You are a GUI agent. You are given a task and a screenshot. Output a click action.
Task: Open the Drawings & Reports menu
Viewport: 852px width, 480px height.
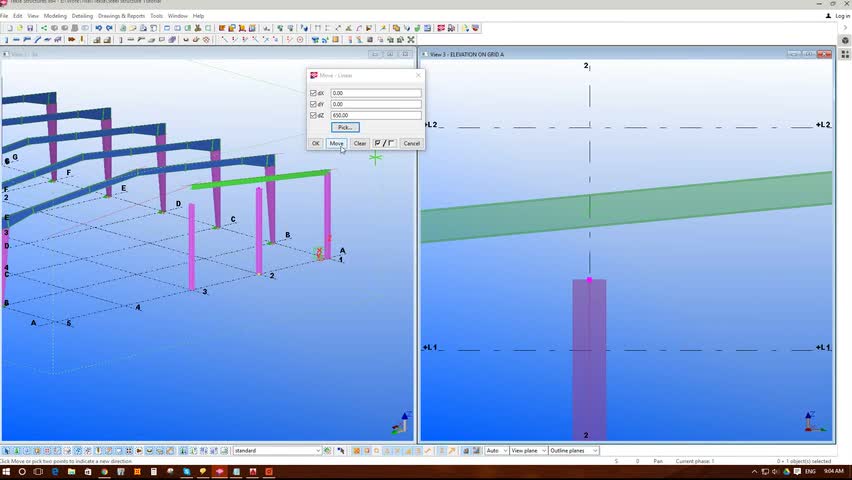pos(121,16)
